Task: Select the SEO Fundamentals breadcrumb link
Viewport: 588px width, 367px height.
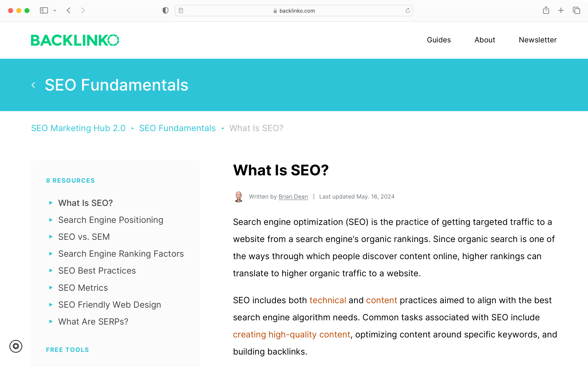Action: 177,128
